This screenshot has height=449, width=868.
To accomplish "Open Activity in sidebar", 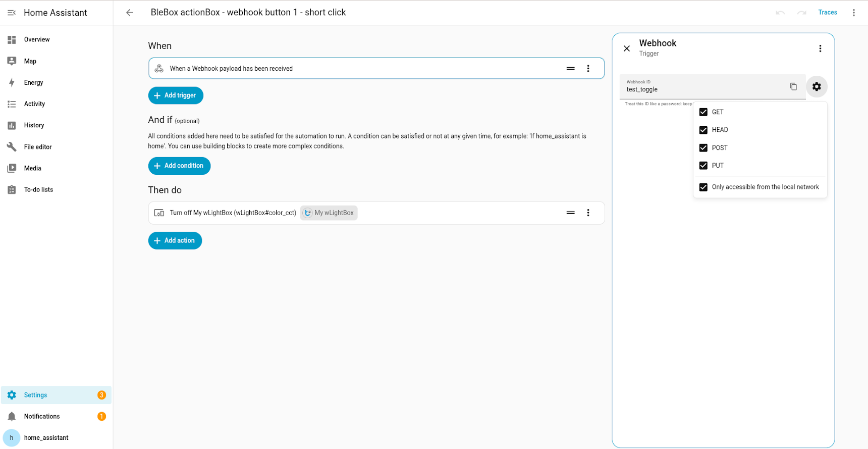I will 56,104.
